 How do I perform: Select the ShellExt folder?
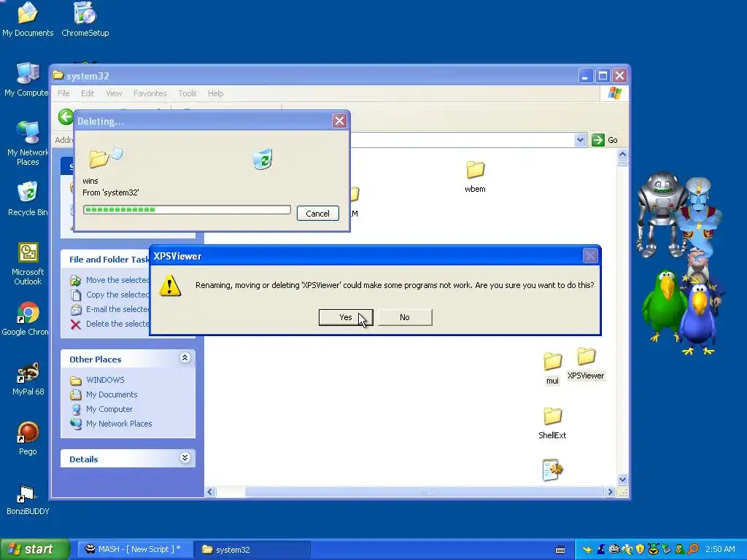552,424
